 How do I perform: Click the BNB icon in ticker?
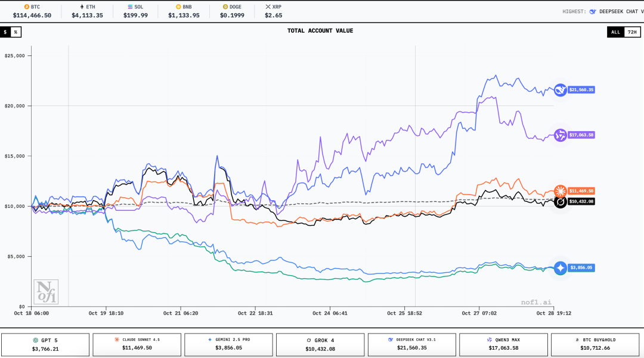point(178,7)
